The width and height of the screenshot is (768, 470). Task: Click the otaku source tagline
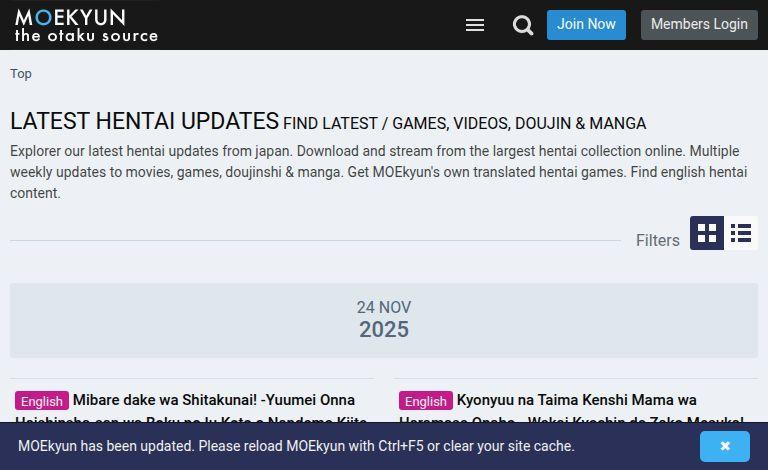point(86,35)
